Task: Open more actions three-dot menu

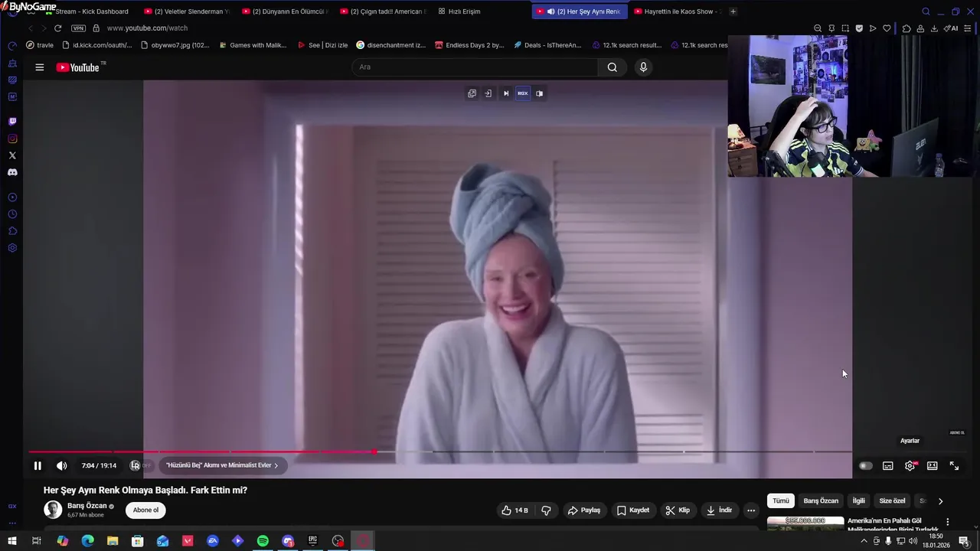Action: (x=751, y=510)
